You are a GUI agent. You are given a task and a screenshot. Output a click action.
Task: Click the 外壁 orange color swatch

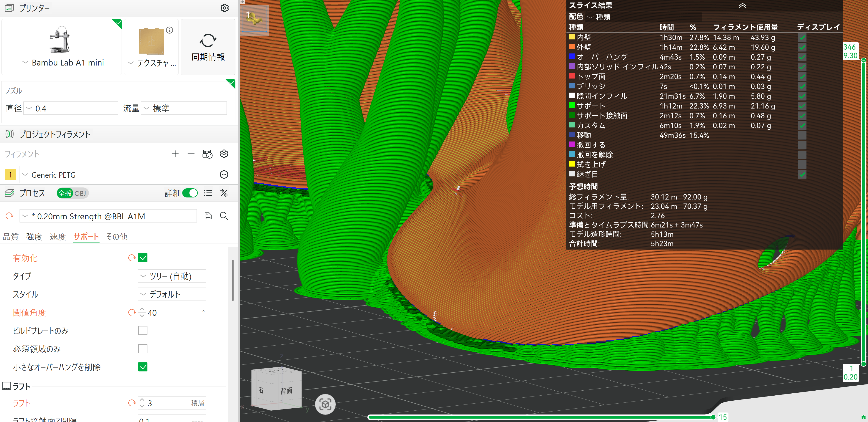coord(572,47)
